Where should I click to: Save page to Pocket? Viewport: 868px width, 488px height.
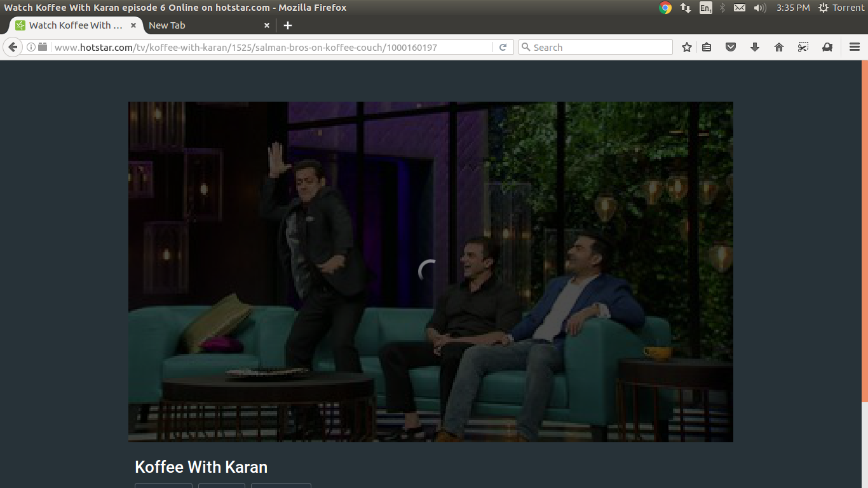[x=731, y=47]
